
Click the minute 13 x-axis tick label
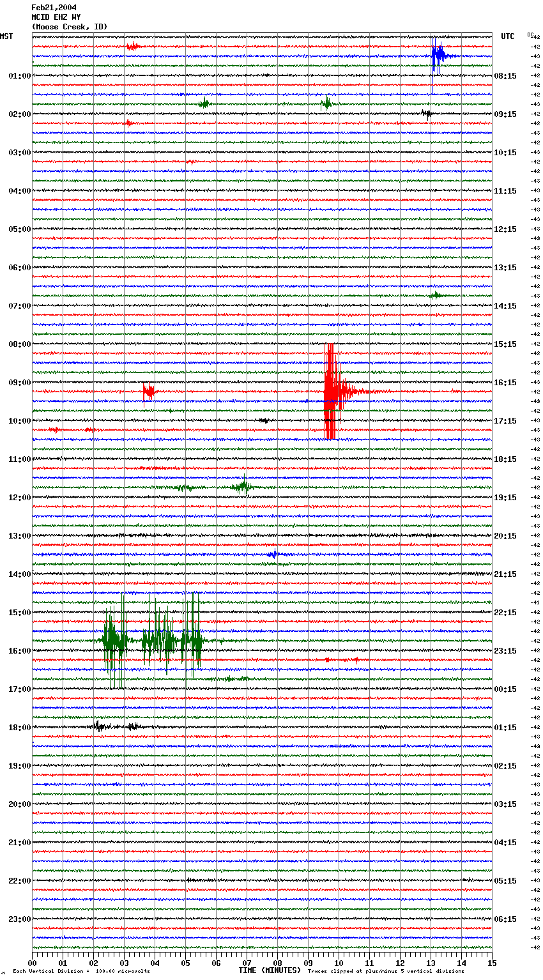431,963
